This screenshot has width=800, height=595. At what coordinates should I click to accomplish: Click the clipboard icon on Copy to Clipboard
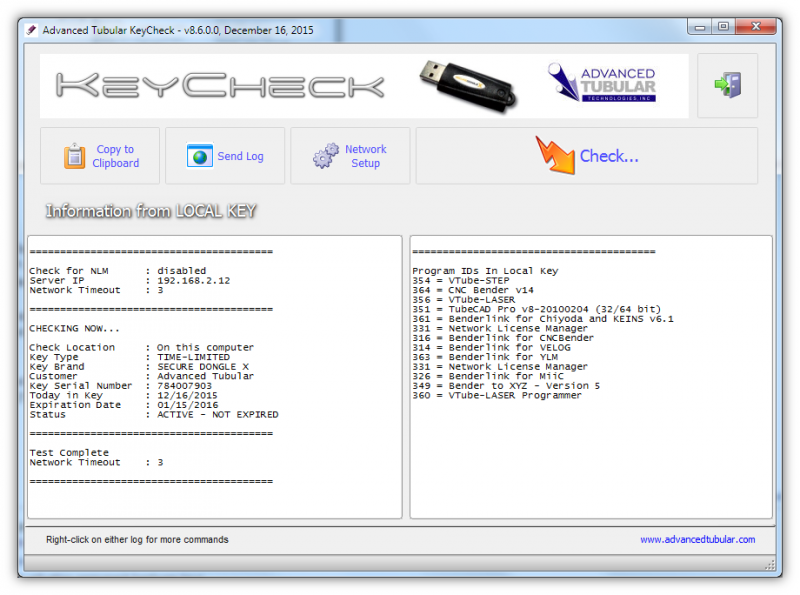coord(74,156)
